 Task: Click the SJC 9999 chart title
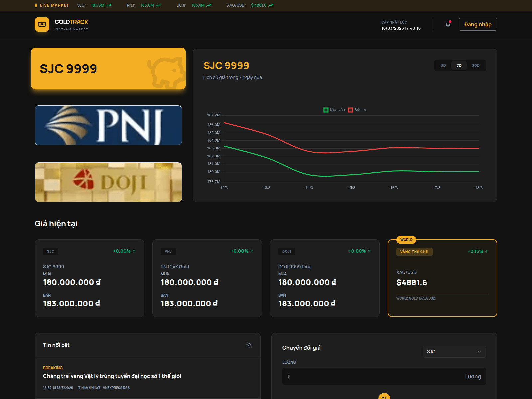point(226,66)
